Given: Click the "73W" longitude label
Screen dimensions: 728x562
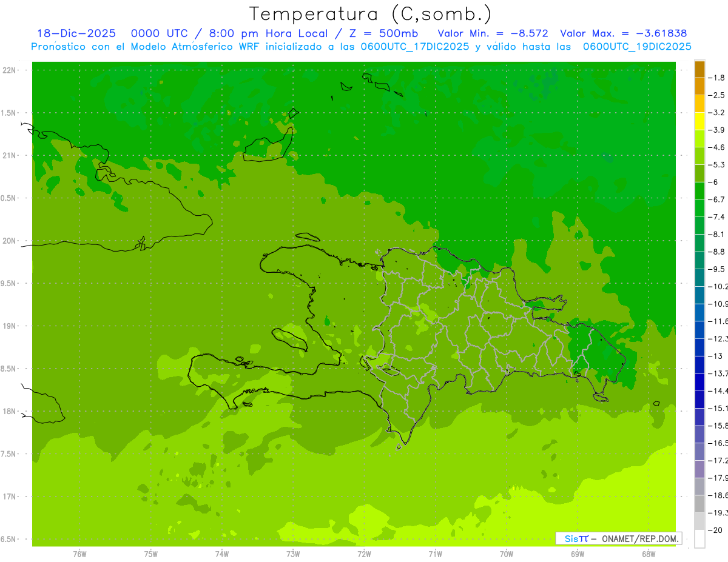Looking at the screenshot, I should pyautogui.click(x=293, y=554).
